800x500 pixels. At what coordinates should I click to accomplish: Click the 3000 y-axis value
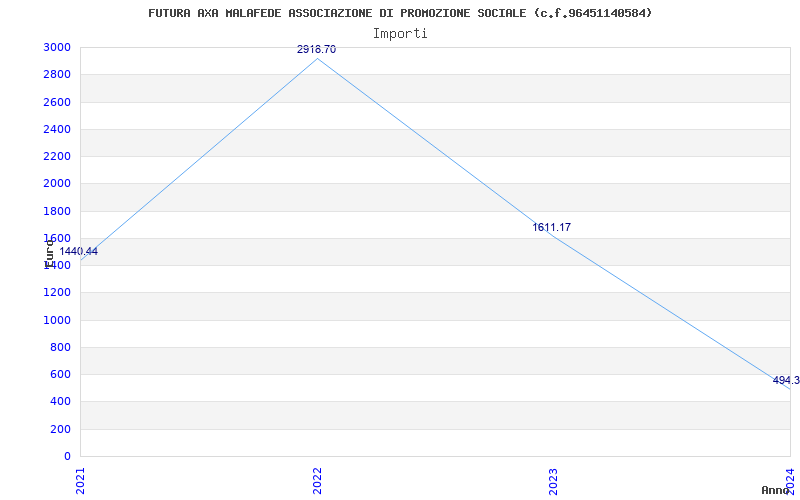tap(57, 48)
